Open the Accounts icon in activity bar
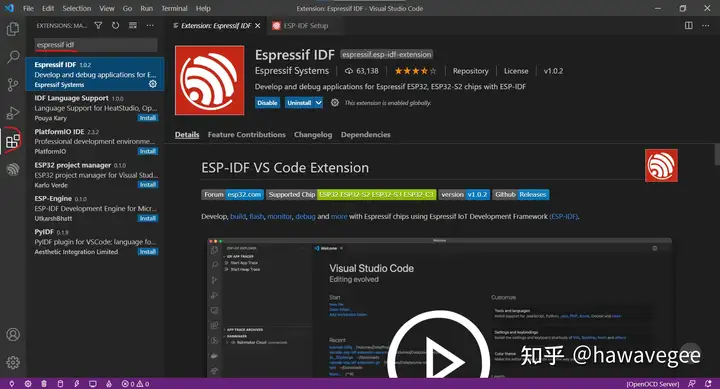Screen dimensions: 720x389 tap(13, 334)
